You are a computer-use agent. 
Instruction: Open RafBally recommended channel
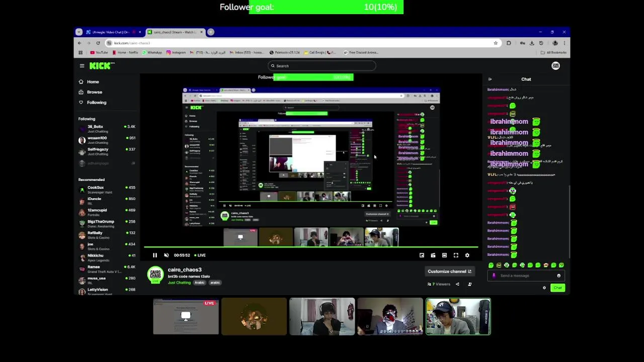[107, 235]
